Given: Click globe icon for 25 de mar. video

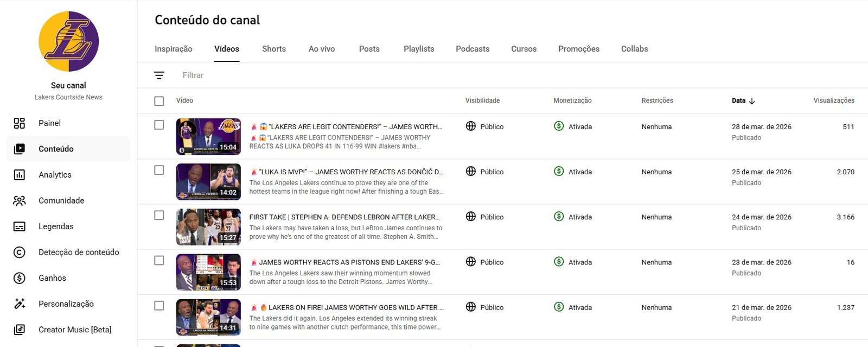Looking at the screenshot, I should [x=471, y=171].
